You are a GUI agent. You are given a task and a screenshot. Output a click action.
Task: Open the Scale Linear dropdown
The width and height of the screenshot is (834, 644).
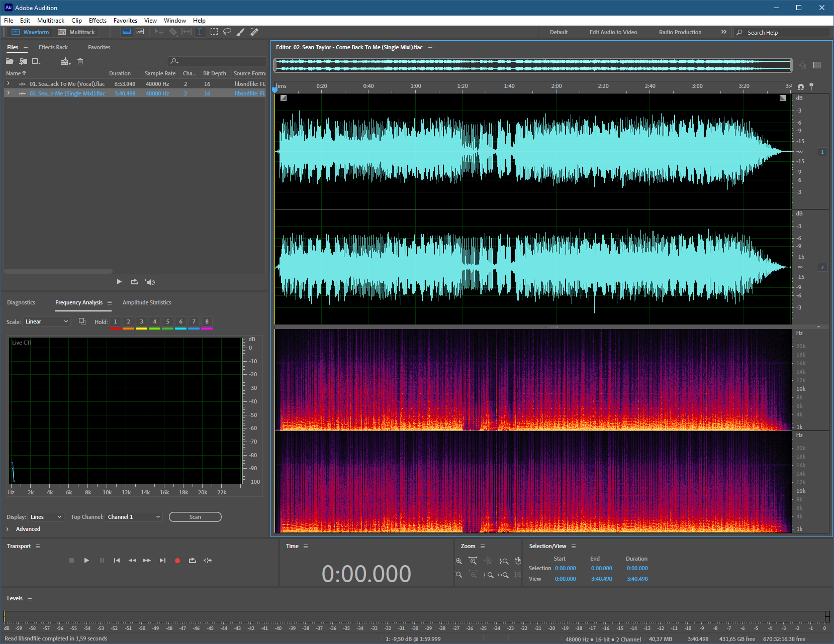(x=47, y=321)
